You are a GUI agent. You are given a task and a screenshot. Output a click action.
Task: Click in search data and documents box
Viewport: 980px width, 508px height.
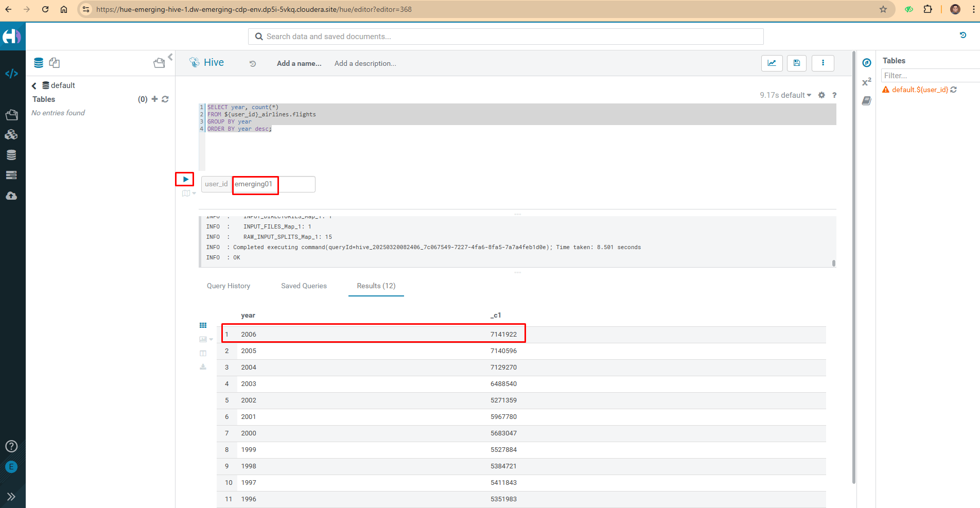coord(506,37)
